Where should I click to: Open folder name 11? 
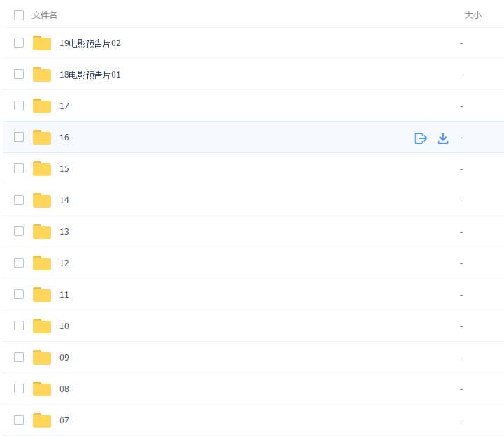[64, 295]
